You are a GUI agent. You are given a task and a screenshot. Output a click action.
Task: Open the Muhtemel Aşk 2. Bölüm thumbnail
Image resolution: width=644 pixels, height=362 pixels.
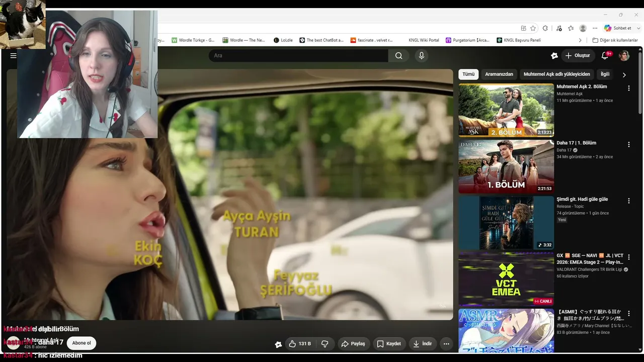(x=506, y=110)
